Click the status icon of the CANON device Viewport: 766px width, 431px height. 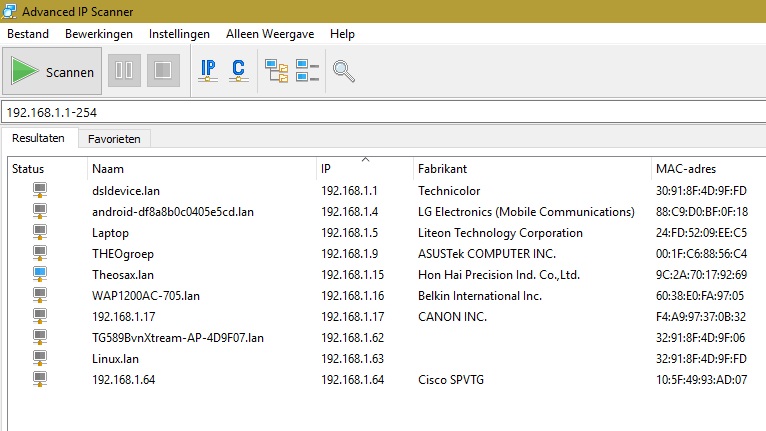(40, 316)
